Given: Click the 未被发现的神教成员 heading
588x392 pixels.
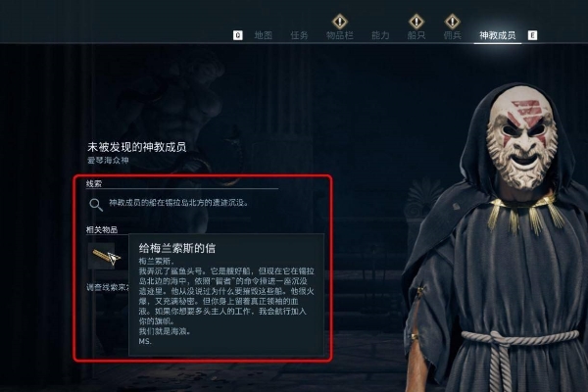Looking at the screenshot, I should [x=137, y=147].
